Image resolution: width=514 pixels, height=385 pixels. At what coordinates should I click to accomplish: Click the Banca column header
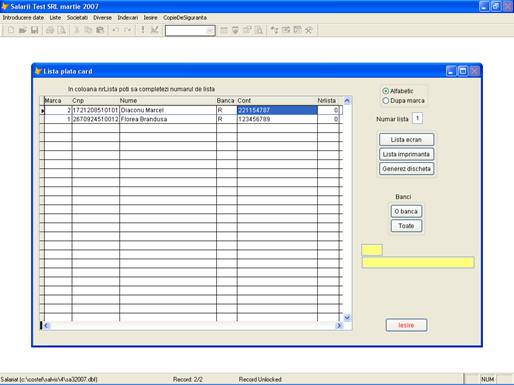(x=227, y=100)
